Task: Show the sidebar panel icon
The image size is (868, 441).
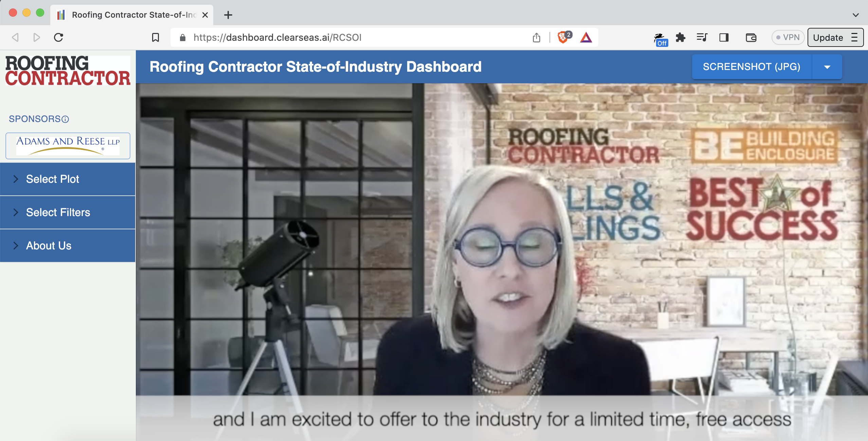Action: (724, 37)
